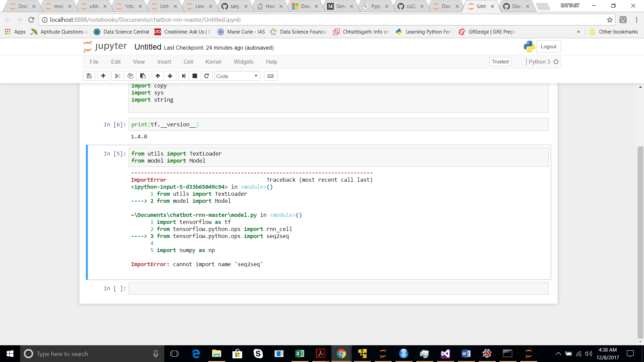Open Excel from the taskbar
644x362 pixels.
pos(300,354)
